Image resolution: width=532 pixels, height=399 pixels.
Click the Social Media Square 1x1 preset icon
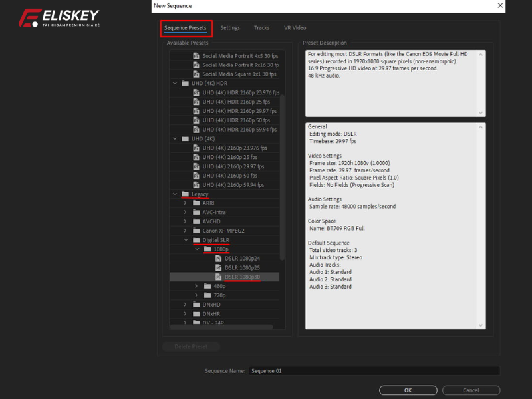[x=196, y=74]
